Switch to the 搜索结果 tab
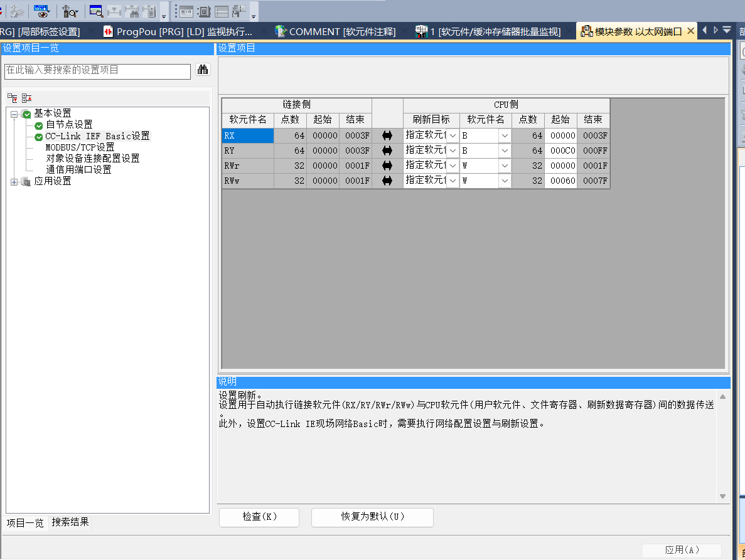745x560 pixels. [x=70, y=522]
